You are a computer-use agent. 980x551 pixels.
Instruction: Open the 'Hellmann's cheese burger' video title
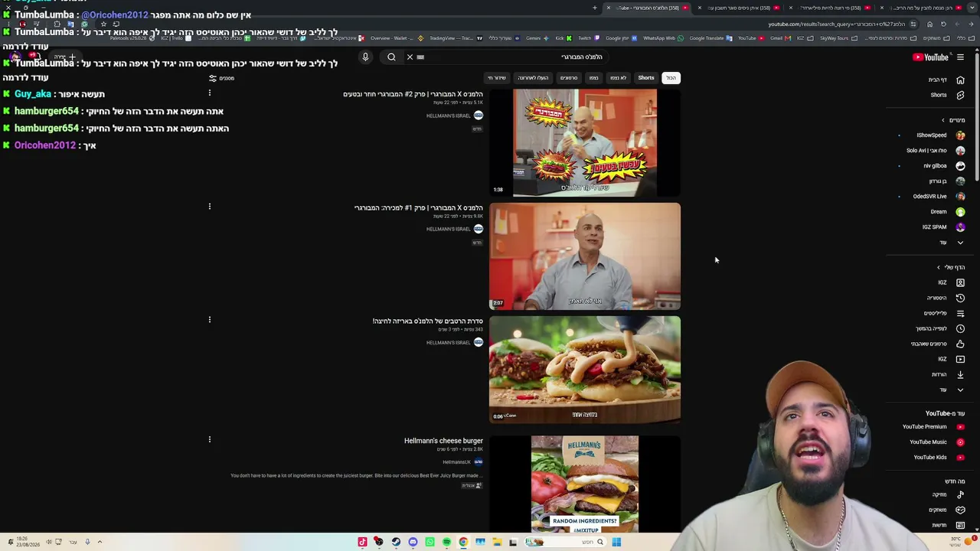(443, 441)
